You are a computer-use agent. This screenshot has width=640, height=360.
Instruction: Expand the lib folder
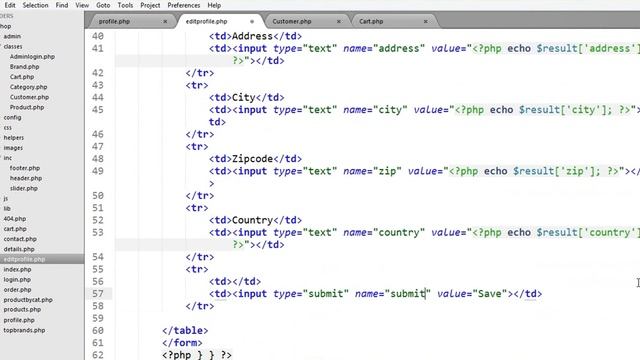pos(7,209)
